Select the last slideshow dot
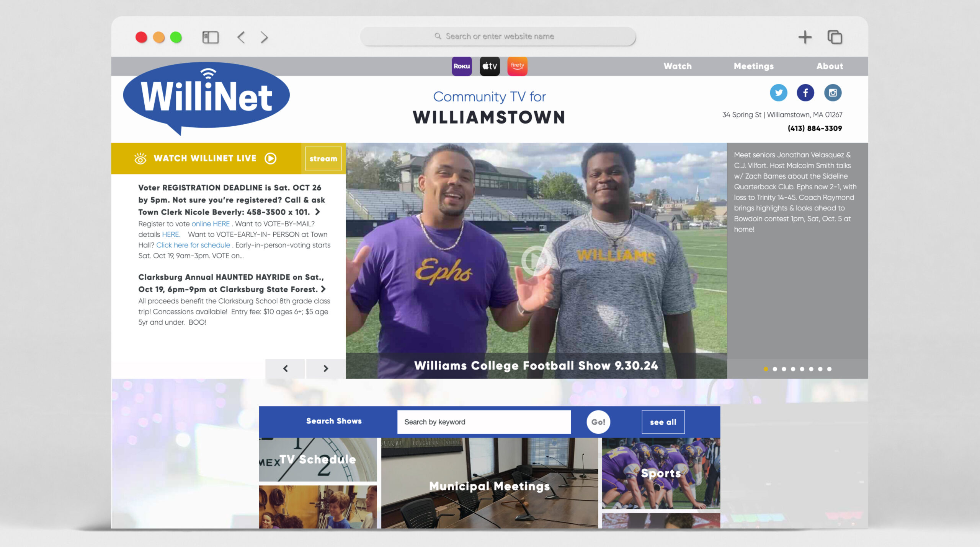Screen dimensions: 980x547 click(829, 369)
